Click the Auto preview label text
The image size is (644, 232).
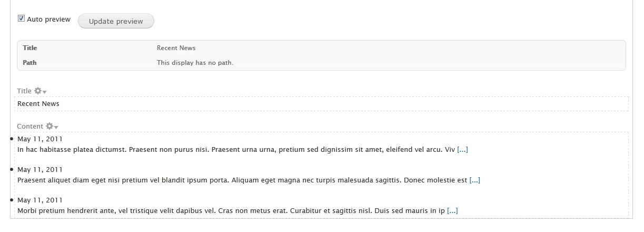coord(48,19)
